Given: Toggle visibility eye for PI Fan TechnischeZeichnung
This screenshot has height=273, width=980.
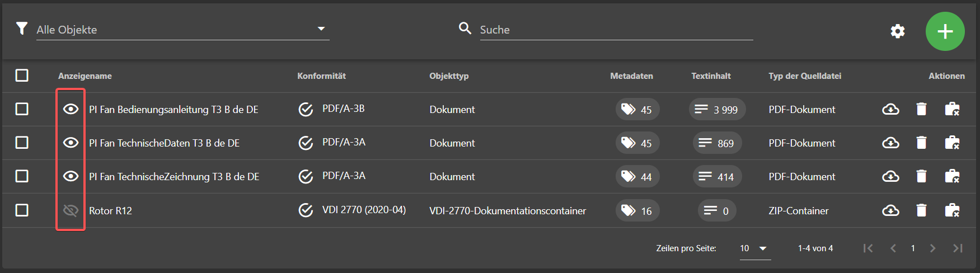Looking at the screenshot, I should pos(71,176).
